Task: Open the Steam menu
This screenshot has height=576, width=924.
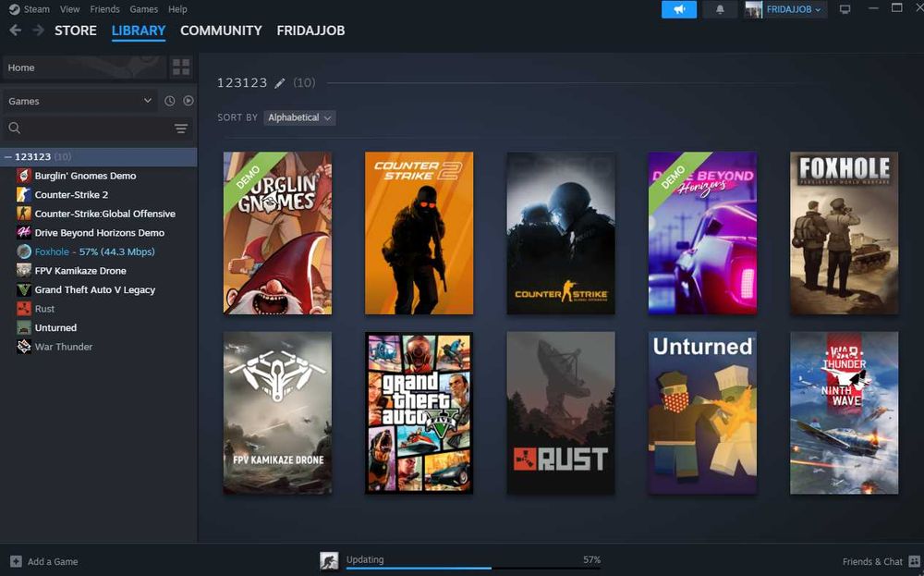Action: coord(37,9)
